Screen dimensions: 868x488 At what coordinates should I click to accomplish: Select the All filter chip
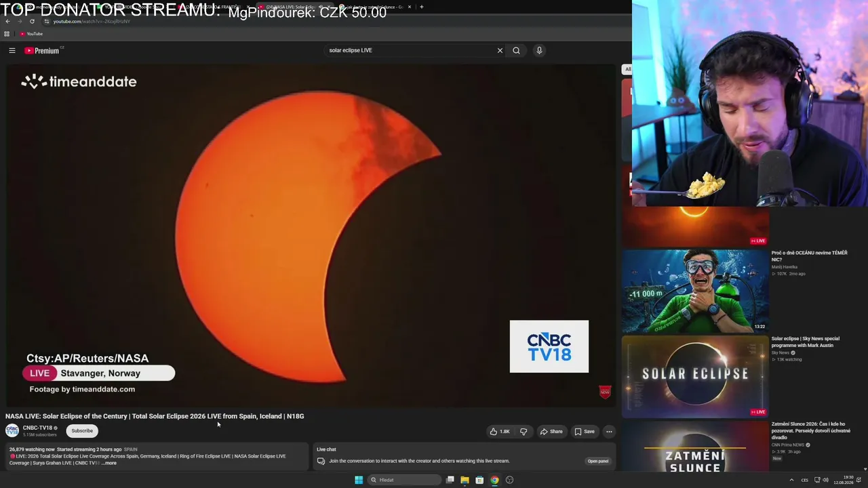pos(628,69)
